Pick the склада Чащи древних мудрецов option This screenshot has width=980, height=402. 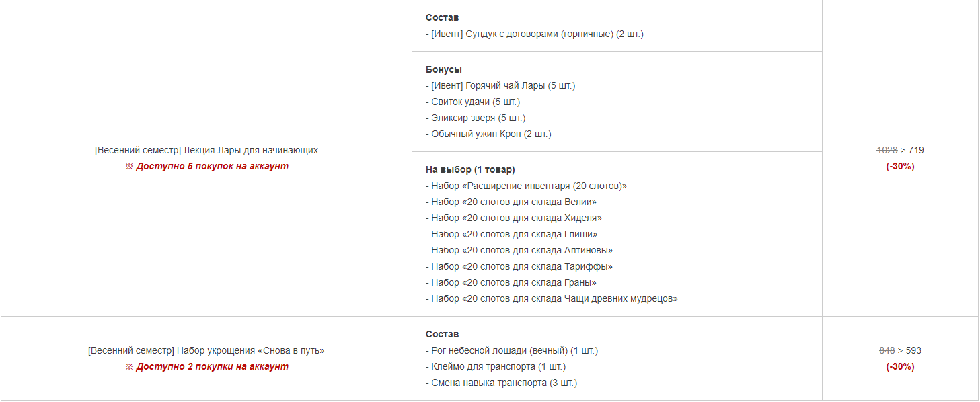coord(552,299)
